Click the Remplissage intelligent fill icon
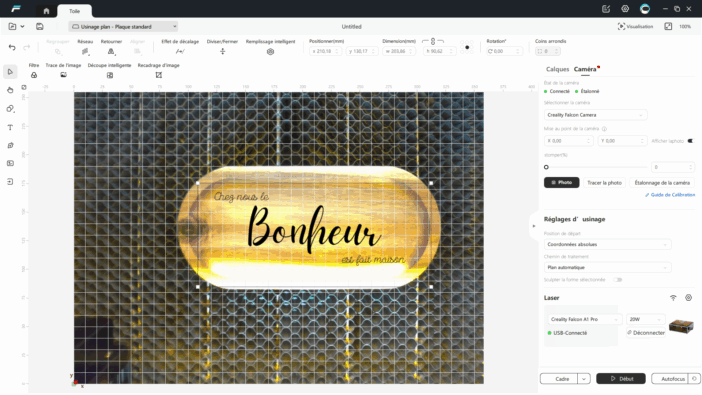 (x=270, y=52)
